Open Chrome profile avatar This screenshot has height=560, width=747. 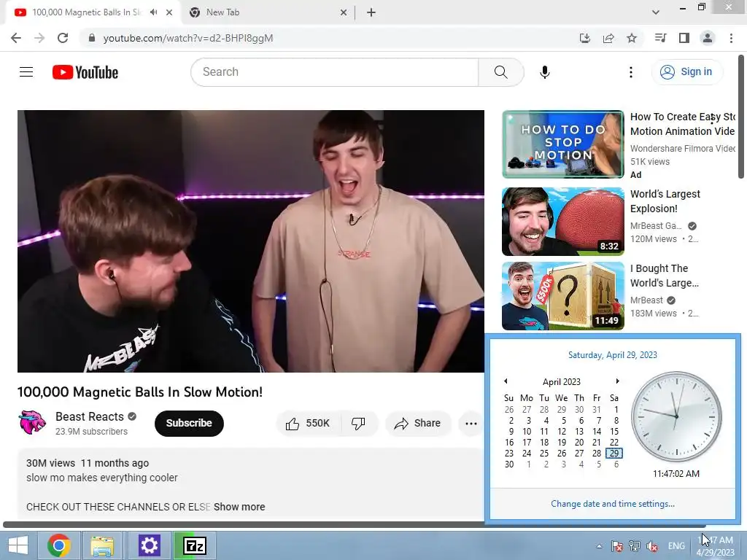point(708,38)
